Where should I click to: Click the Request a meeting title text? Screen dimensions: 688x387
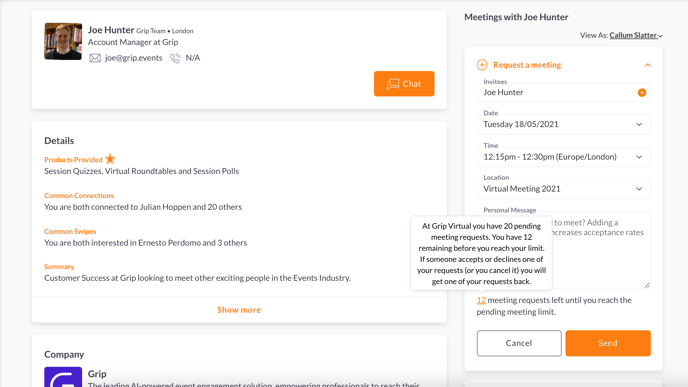[527, 65]
